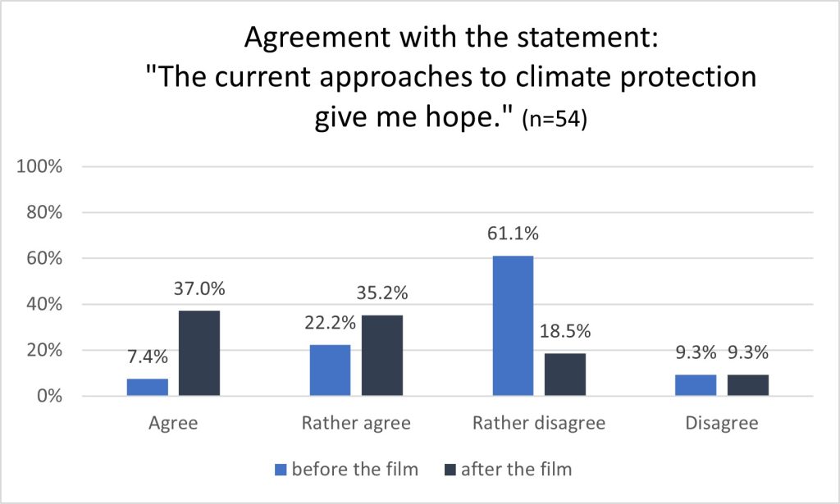Click the 'Rather disagree' axis category label
This screenshot has height=504, width=840.
(539, 423)
